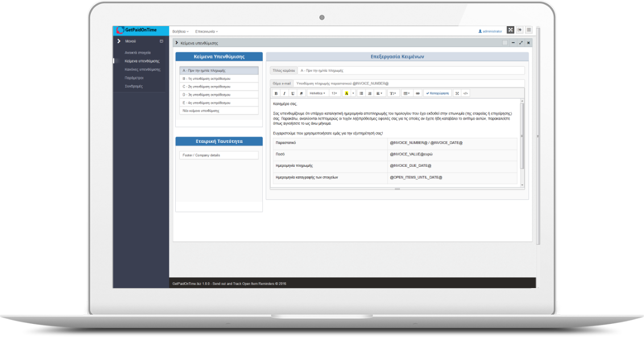Click the logout icon in top bar
This screenshot has height=337, width=644.
[519, 30]
